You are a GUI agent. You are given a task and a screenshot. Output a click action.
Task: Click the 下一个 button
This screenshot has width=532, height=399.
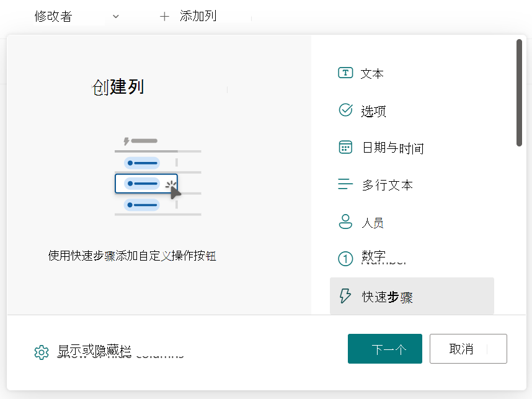[385, 349]
